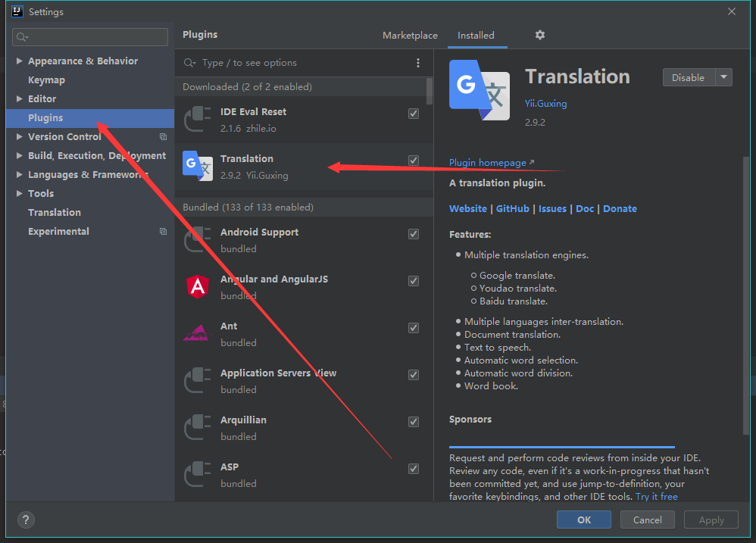Click the copy icon next to Experimental
Viewport: 756px width, 543px height.
tap(164, 231)
